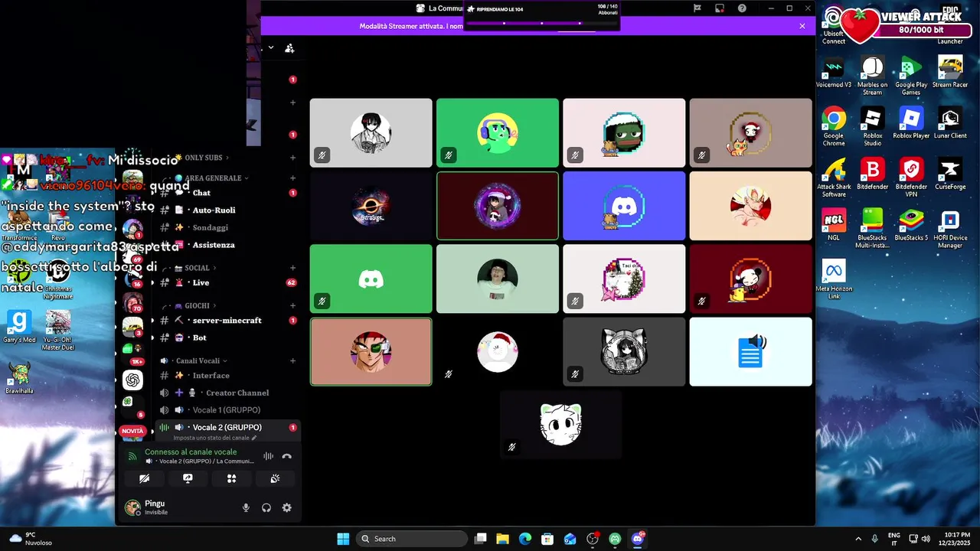Add a channel to the SOCIAL category
Viewport: 980px width, 551px height.
292,268
